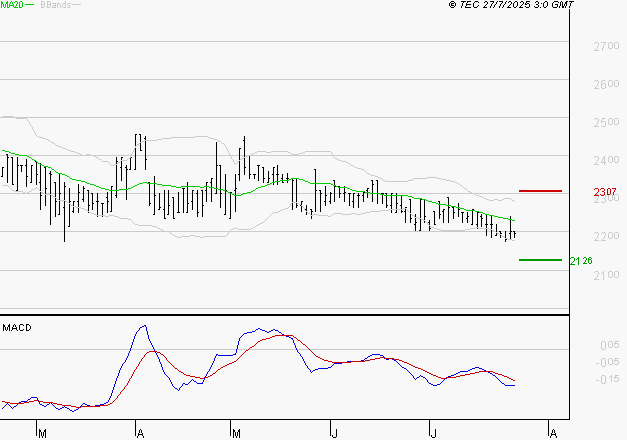Image resolution: width=627 pixels, height=440 pixels.
Task: Click the red 2307 resistance value
Action: tap(605, 192)
